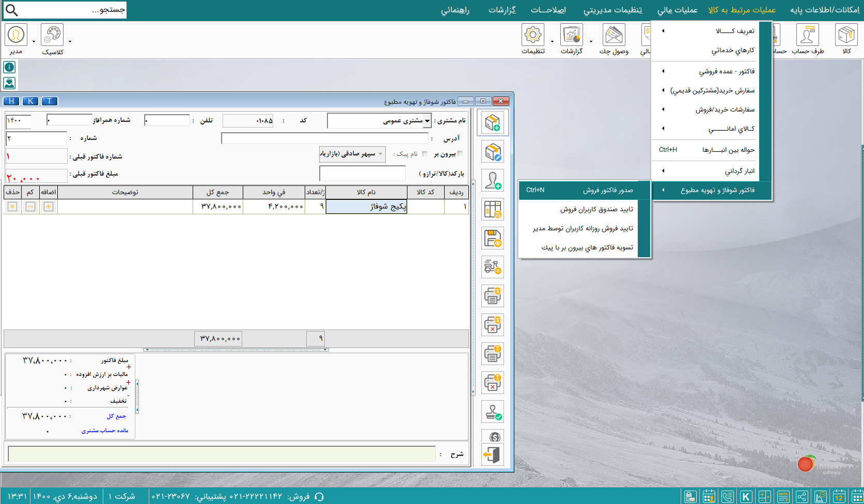Click the K button in invoice title bar
This screenshot has width=864, height=504.
coord(30,101)
